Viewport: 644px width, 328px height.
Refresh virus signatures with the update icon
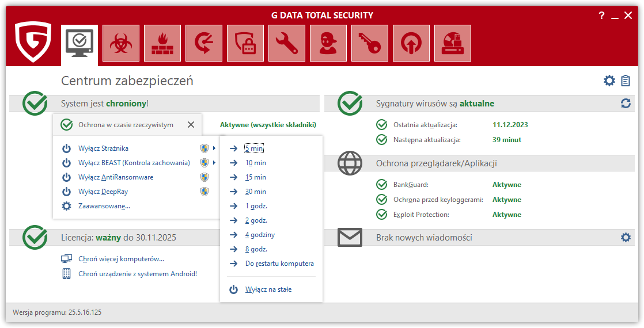pos(626,104)
